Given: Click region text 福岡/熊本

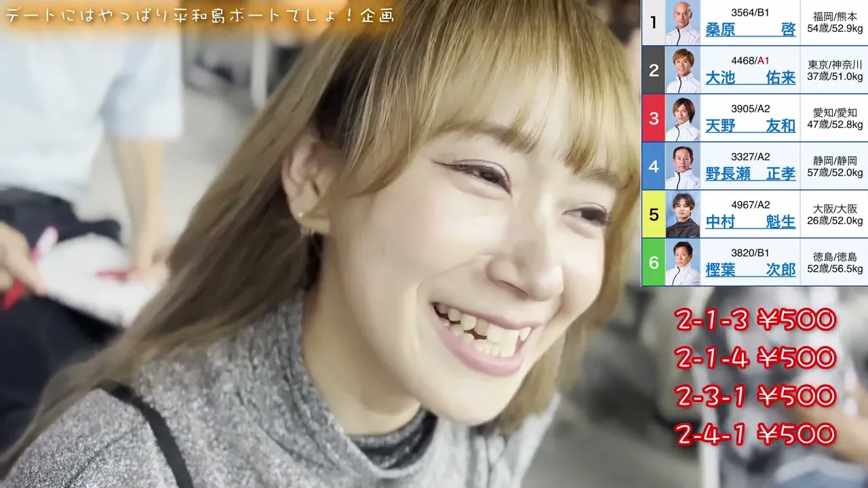Looking at the screenshot, I should pos(835,16).
